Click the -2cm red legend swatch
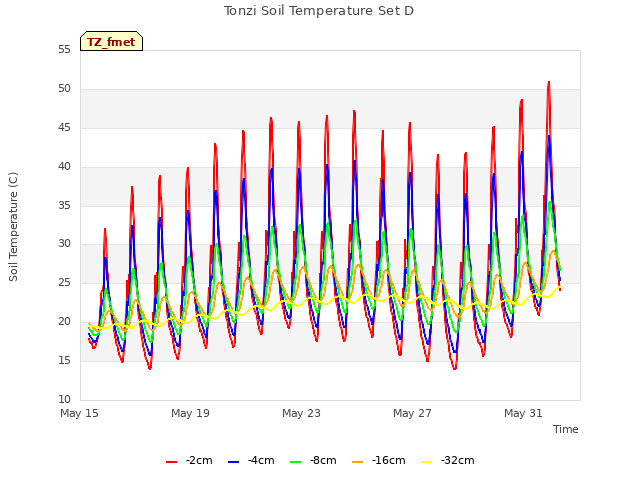The width and height of the screenshot is (640, 480). click(171, 462)
